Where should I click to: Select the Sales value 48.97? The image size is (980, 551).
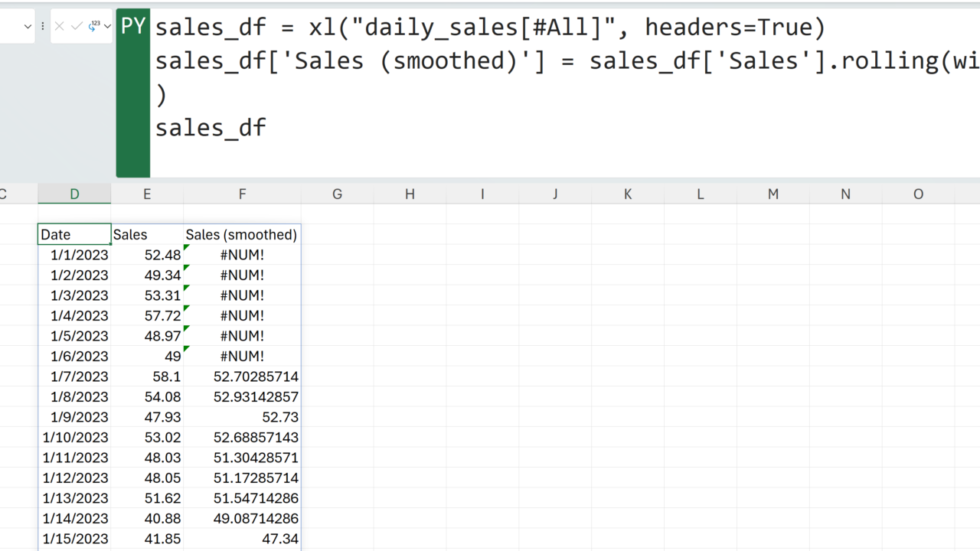coord(147,336)
